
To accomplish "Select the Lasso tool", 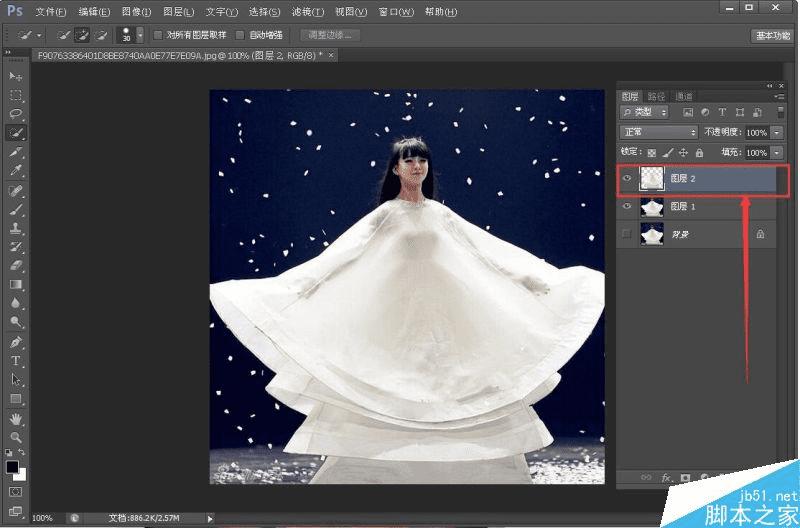I will [16, 114].
